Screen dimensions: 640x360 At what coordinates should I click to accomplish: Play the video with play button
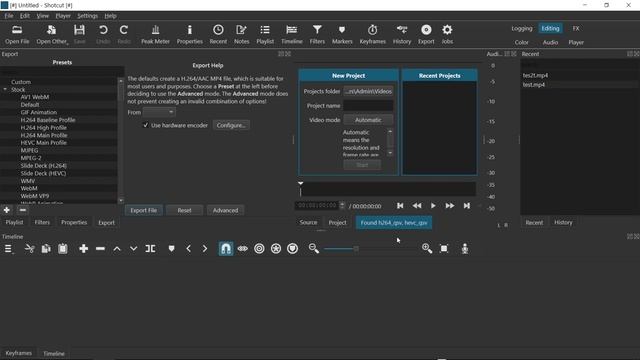click(433, 206)
